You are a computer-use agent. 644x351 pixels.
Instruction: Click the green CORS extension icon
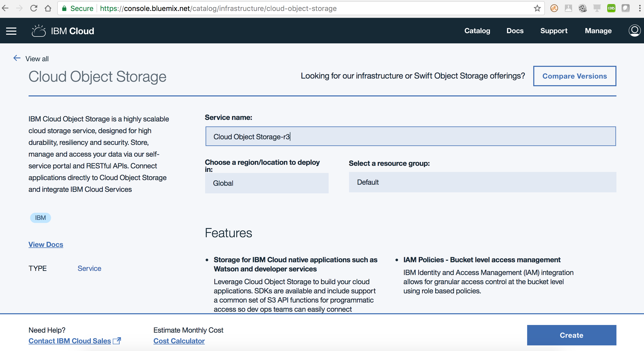tap(611, 8)
